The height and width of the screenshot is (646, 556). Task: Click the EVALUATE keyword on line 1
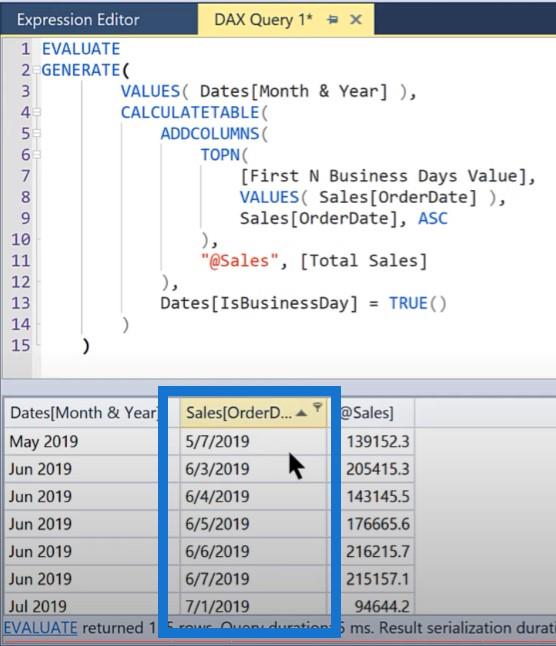pyautogui.click(x=81, y=49)
